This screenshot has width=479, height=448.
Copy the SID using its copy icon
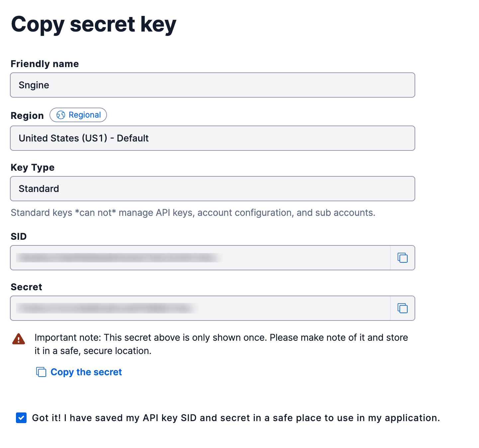click(x=402, y=258)
